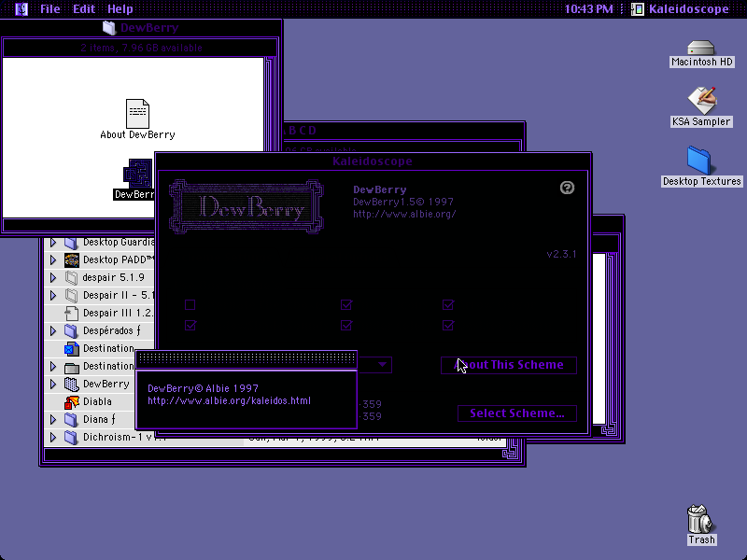Select the KSA Sampler desktop icon
The width and height of the screenshot is (747, 560).
pos(701,100)
